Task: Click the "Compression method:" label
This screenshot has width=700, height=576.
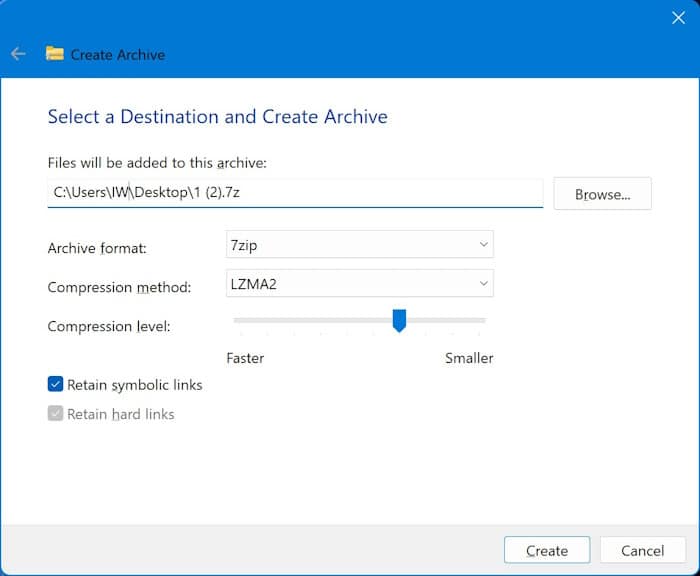Action: [119, 287]
